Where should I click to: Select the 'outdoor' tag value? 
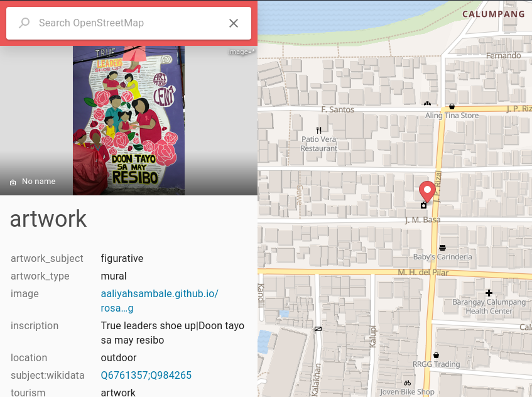tap(119, 357)
